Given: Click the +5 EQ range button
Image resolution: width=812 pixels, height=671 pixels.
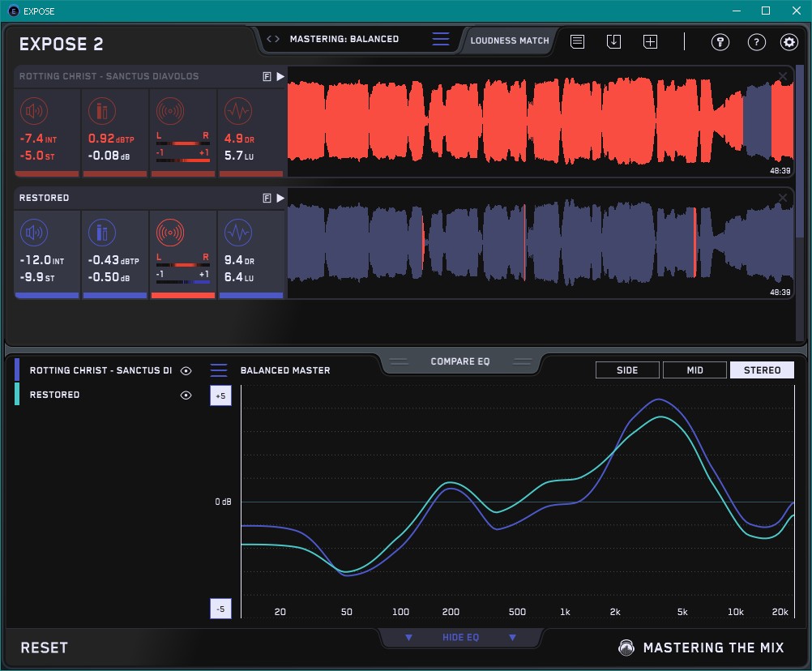Looking at the screenshot, I should pyautogui.click(x=220, y=395).
